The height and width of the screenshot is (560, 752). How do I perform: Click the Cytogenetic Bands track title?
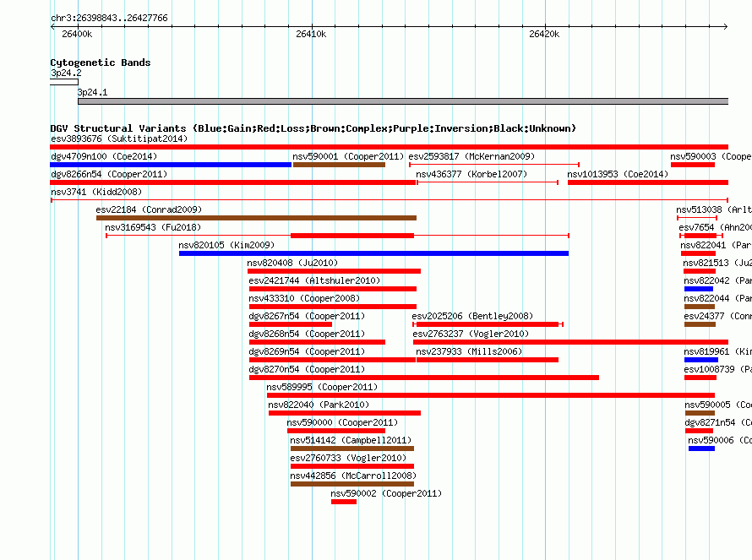[101, 63]
